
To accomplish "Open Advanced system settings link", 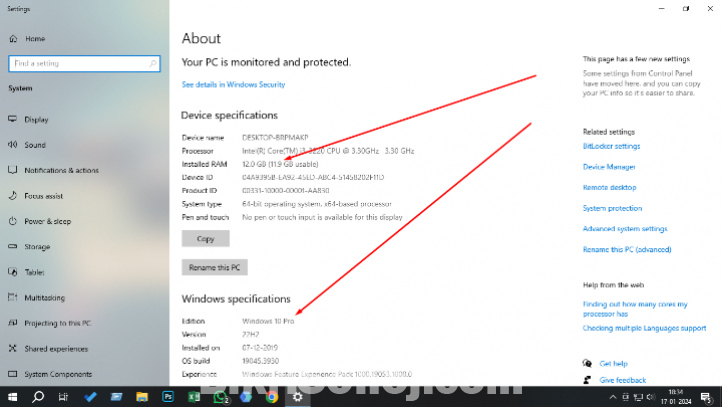I will 625,229.
